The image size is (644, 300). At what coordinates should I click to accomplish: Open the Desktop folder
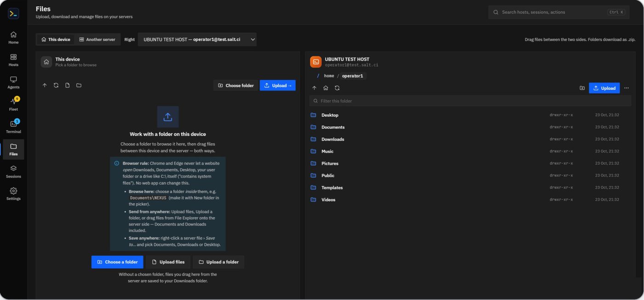click(470, 115)
